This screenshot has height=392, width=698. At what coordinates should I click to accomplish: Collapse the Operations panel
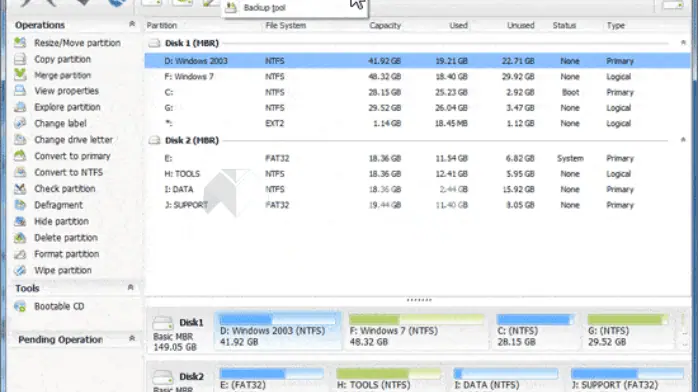132,24
